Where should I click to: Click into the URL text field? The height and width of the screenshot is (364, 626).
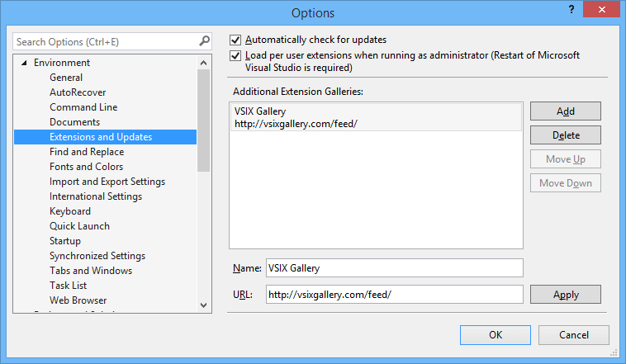tap(395, 294)
